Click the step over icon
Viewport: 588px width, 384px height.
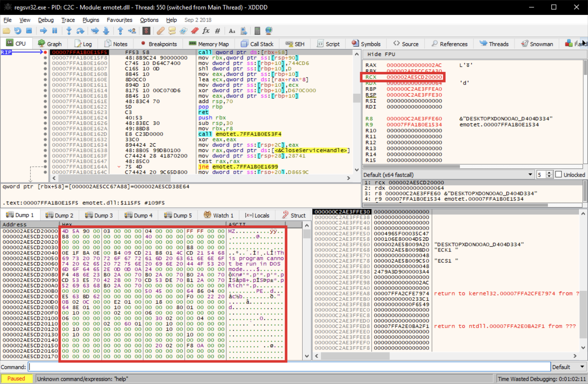tap(80, 31)
